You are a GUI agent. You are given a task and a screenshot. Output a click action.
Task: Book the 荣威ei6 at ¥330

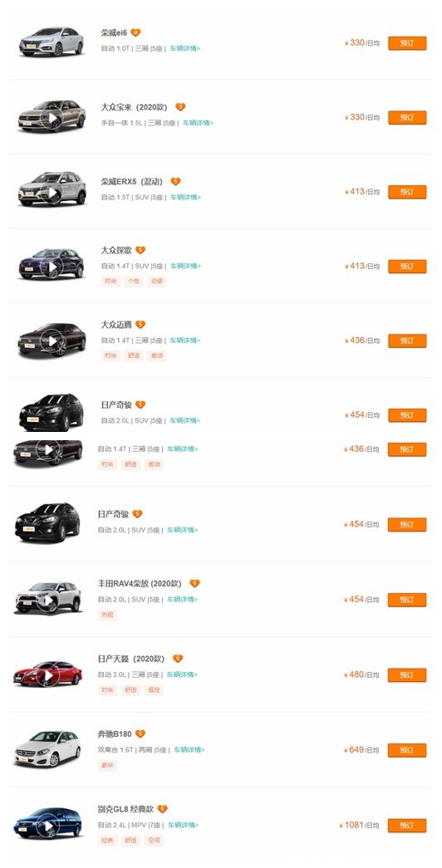point(407,43)
